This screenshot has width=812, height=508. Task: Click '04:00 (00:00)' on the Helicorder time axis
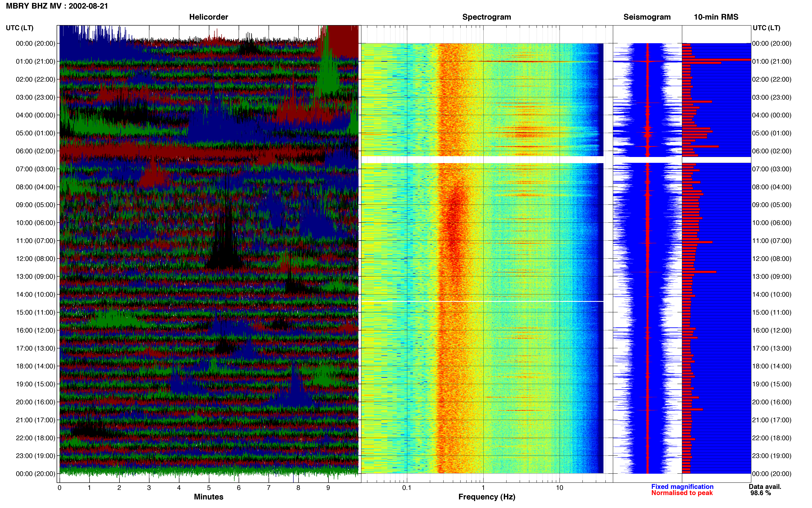pos(36,115)
